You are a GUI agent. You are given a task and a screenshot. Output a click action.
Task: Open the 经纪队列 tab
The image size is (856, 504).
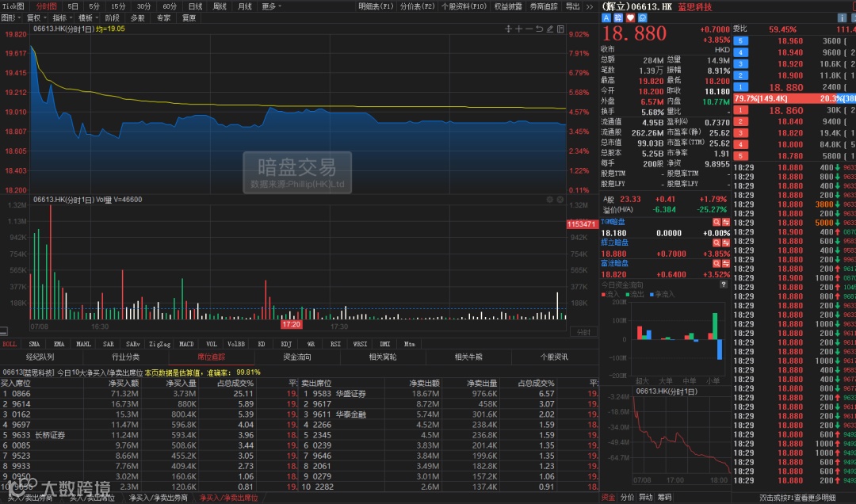click(x=40, y=357)
